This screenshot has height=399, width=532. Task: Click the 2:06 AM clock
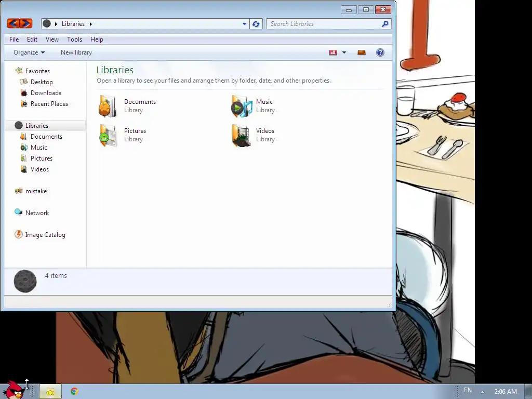[x=506, y=392]
